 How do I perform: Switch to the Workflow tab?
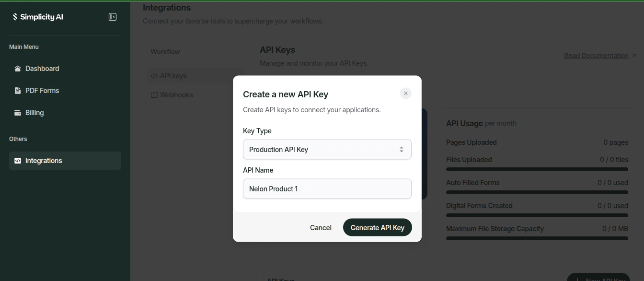tap(165, 51)
